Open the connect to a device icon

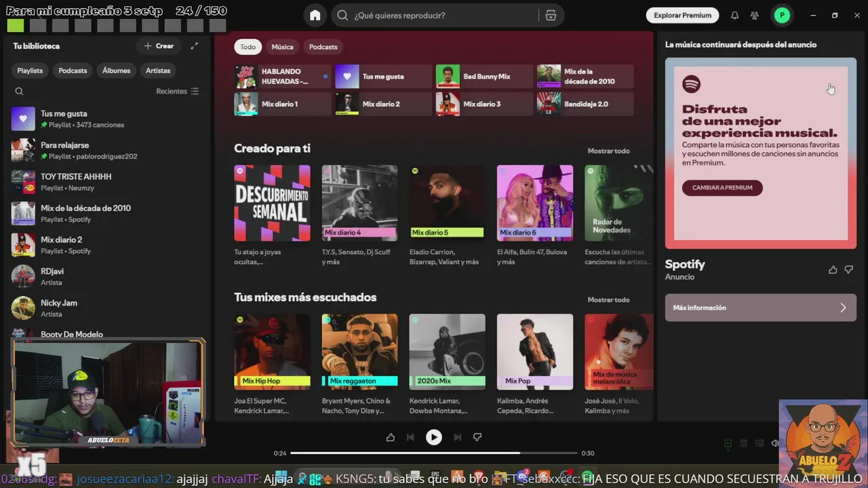759,443
